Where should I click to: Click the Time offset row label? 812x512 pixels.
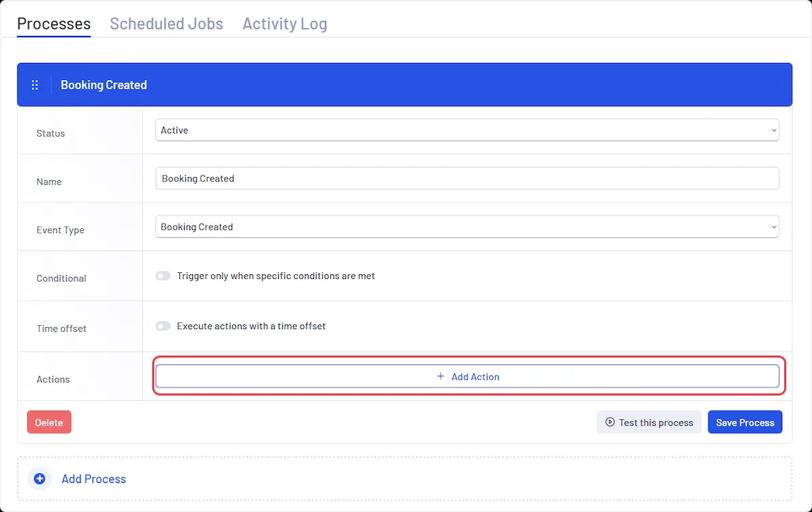tap(62, 328)
